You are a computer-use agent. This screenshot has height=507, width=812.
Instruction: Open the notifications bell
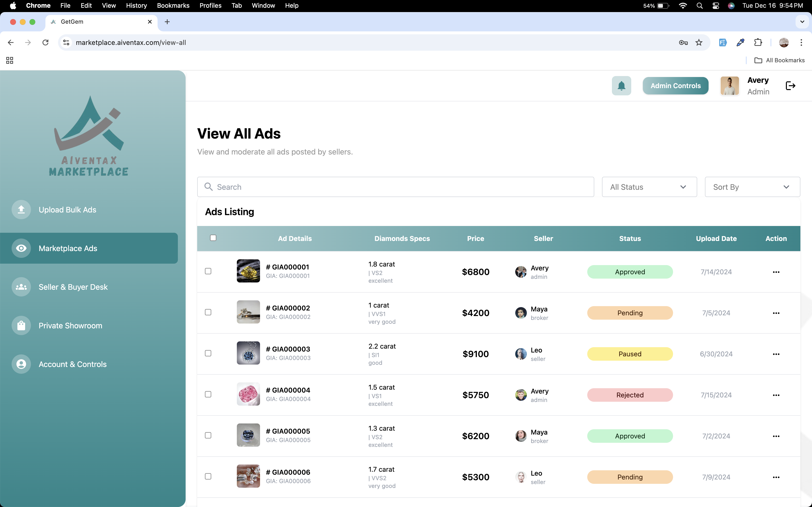(621, 85)
